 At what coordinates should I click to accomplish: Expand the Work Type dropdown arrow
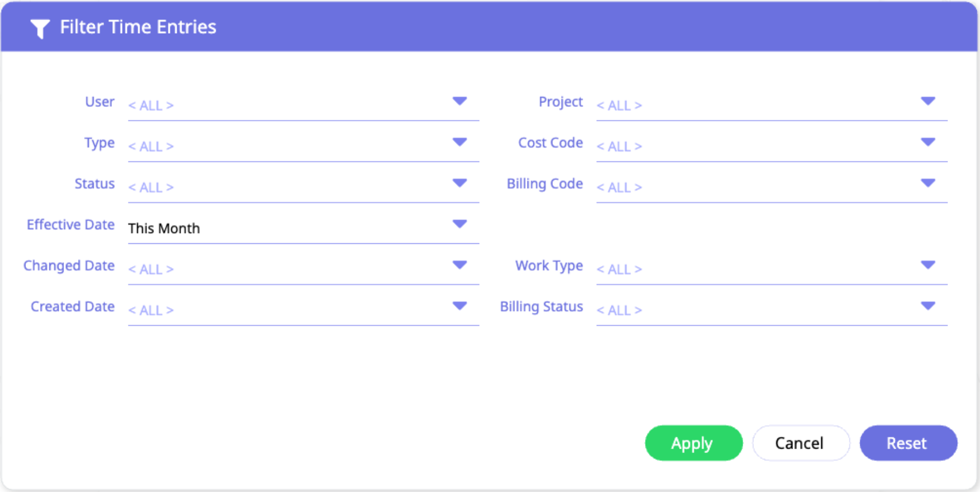(928, 265)
